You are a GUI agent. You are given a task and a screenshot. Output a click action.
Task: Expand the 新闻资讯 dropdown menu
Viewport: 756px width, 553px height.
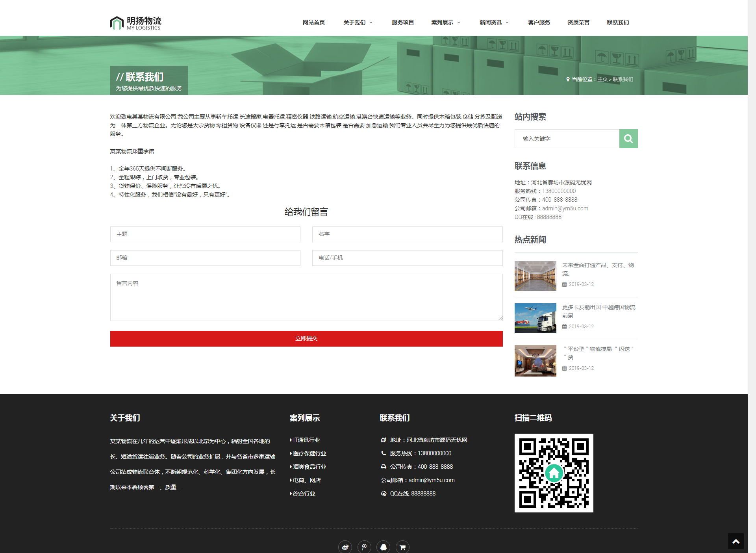click(494, 22)
